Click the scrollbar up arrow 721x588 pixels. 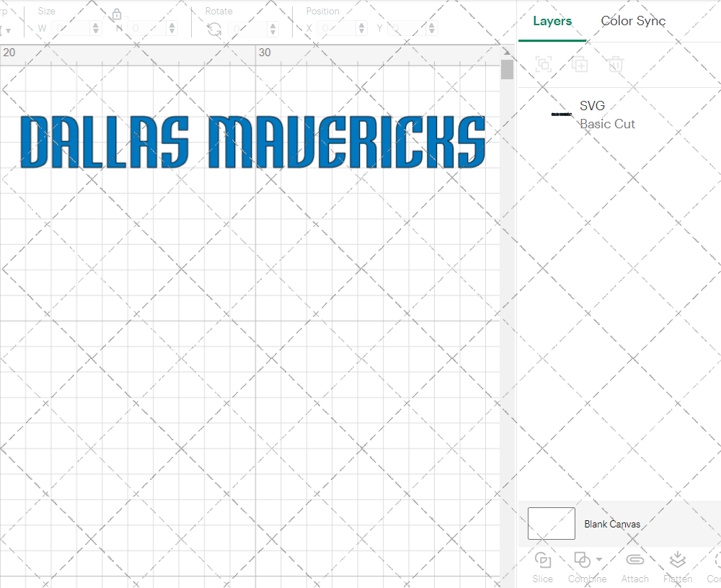507,52
